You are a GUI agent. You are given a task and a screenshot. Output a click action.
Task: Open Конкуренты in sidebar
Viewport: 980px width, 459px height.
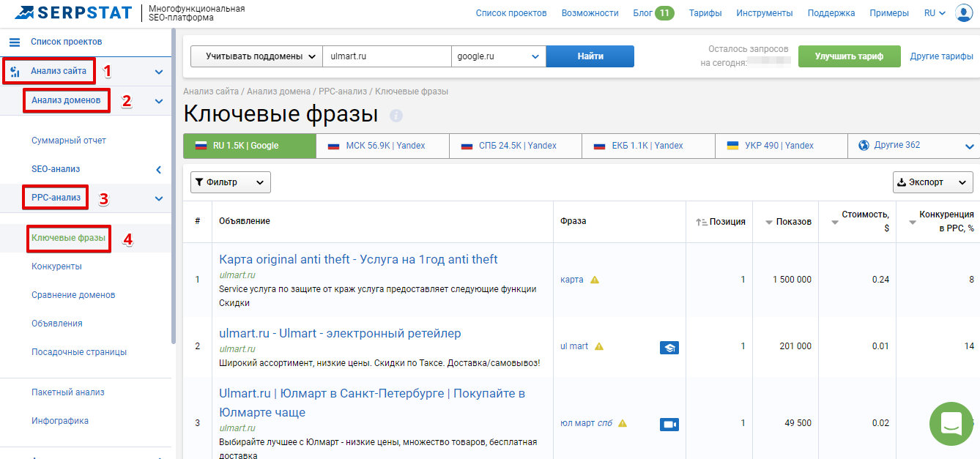coord(56,266)
